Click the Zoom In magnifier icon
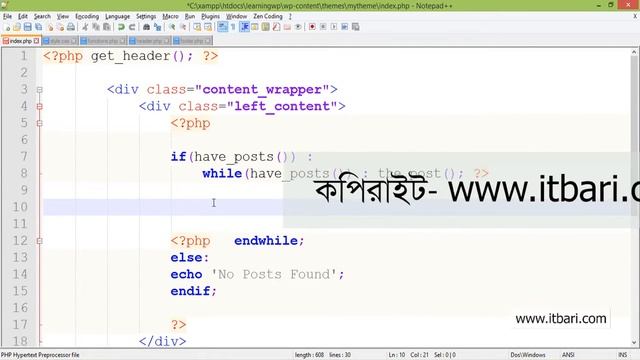 pyautogui.click(x=172, y=27)
